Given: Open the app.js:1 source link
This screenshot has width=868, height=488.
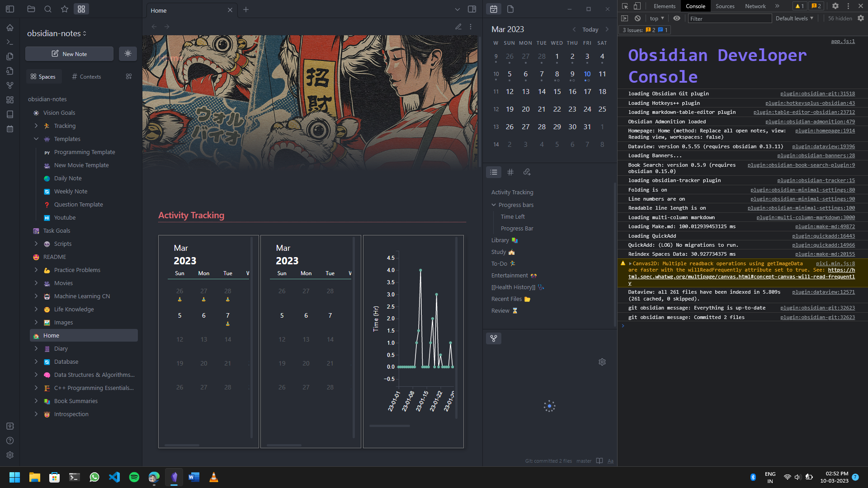Looking at the screenshot, I should 843,41.
